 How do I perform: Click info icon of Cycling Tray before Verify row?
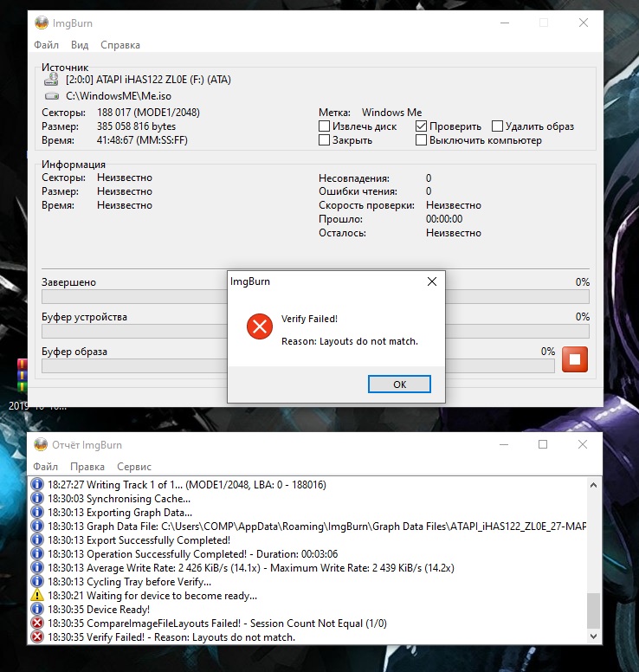click(38, 582)
